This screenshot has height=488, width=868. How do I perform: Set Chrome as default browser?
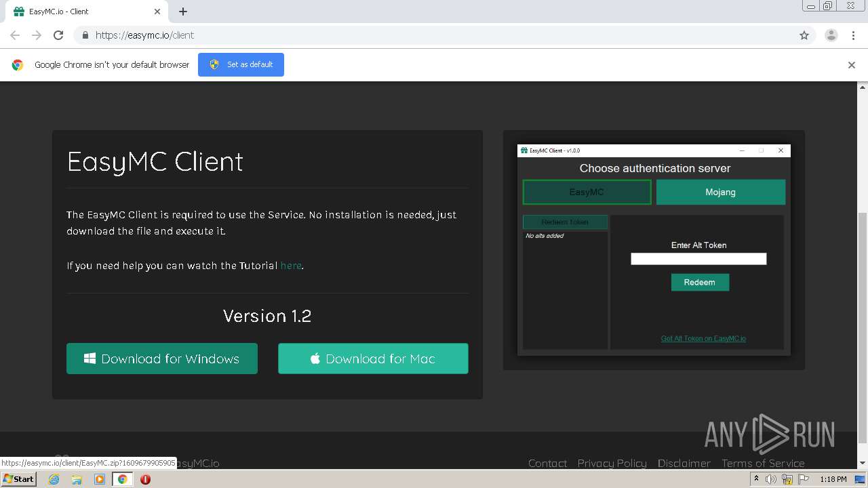point(241,64)
